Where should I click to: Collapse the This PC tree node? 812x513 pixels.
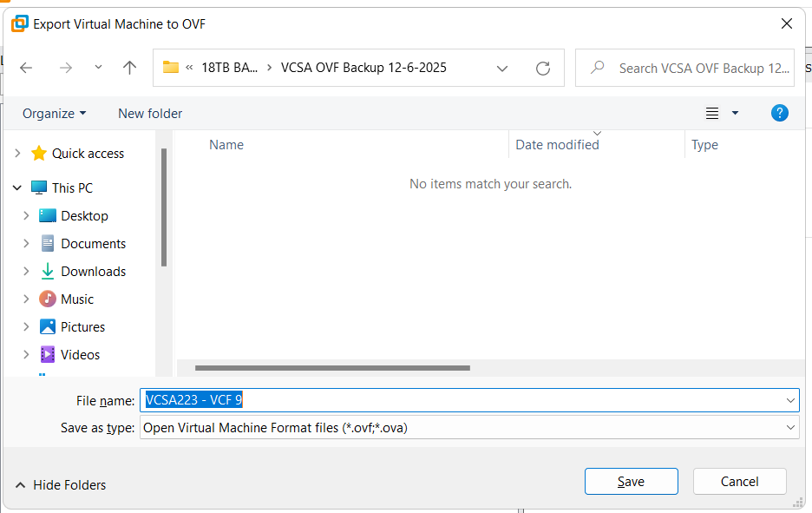point(17,187)
